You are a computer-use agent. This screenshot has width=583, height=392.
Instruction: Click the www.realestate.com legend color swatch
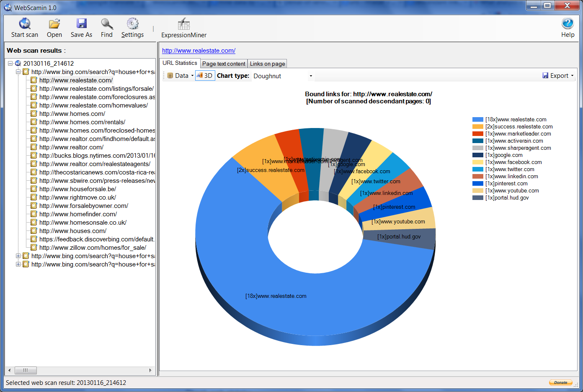coord(478,120)
